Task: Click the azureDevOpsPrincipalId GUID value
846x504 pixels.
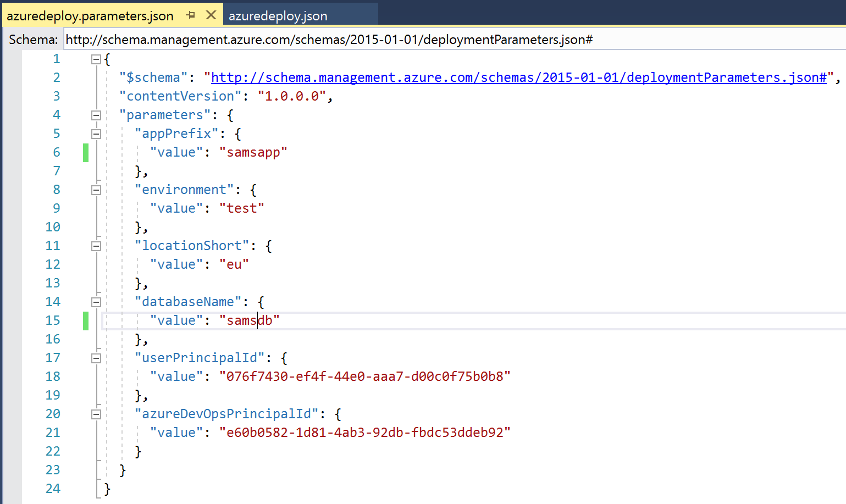Action: click(x=365, y=433)
